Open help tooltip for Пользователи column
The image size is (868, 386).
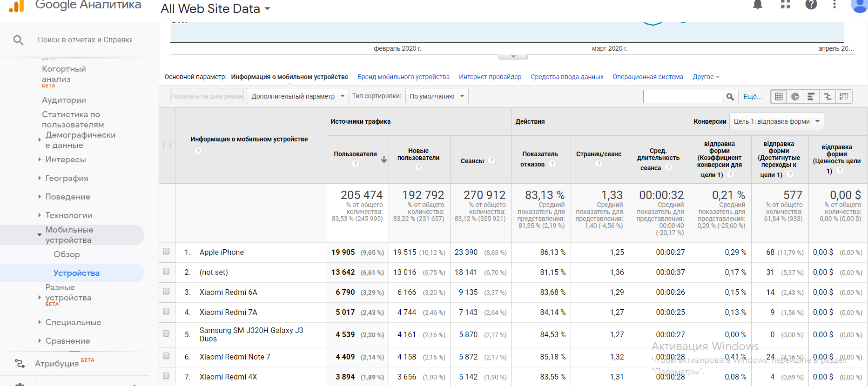click(x=356, y=164)
